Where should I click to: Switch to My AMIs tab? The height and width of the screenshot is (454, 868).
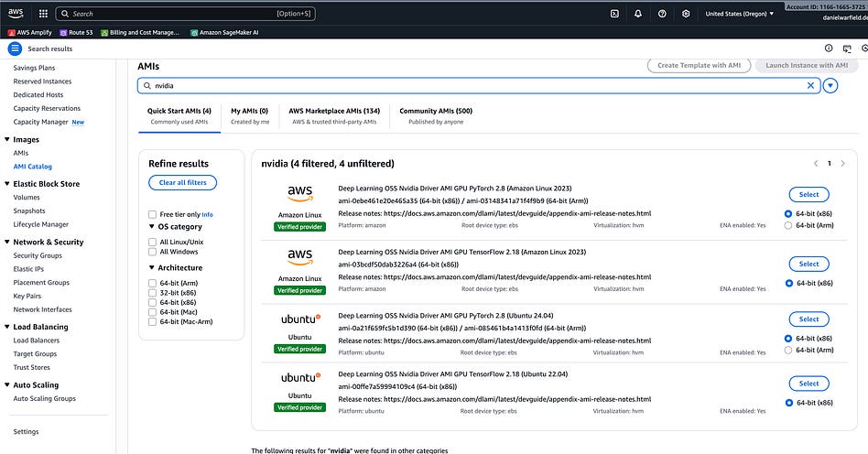[250, 115]
